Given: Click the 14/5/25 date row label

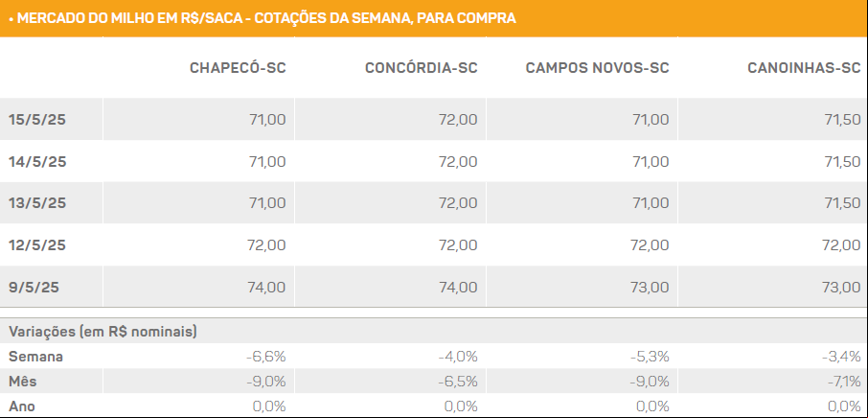Looking at the screenshot, I should pyautogui.click(x=37, y=162).
